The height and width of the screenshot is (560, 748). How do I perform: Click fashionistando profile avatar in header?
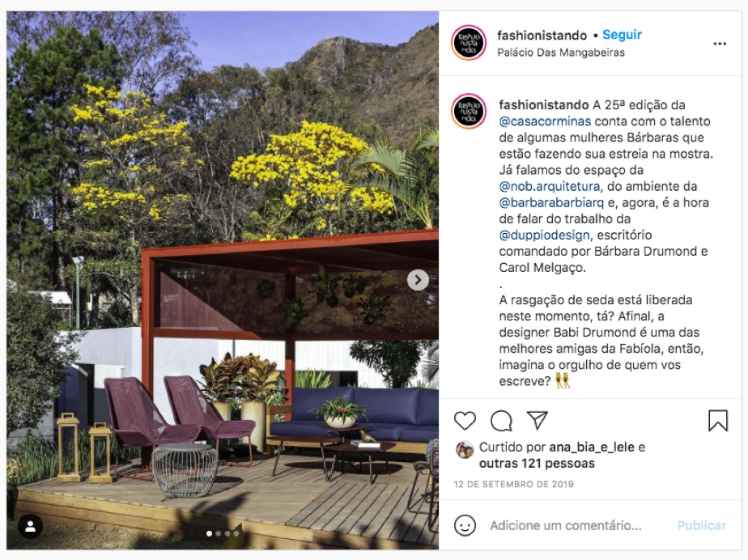[469, 43]
